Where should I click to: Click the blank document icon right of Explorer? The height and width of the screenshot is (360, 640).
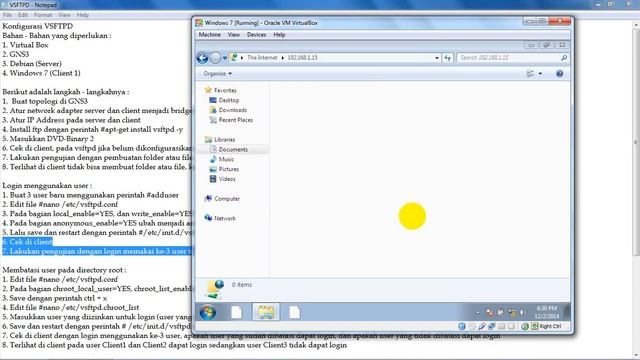pyautogui.click(x=295, y=313)
